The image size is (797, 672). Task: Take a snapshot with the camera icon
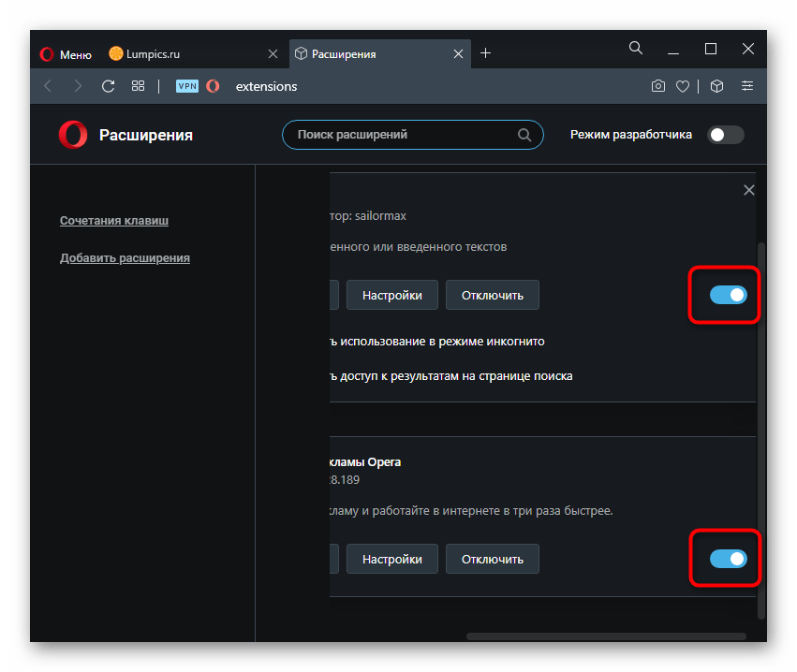click(658, 86)
